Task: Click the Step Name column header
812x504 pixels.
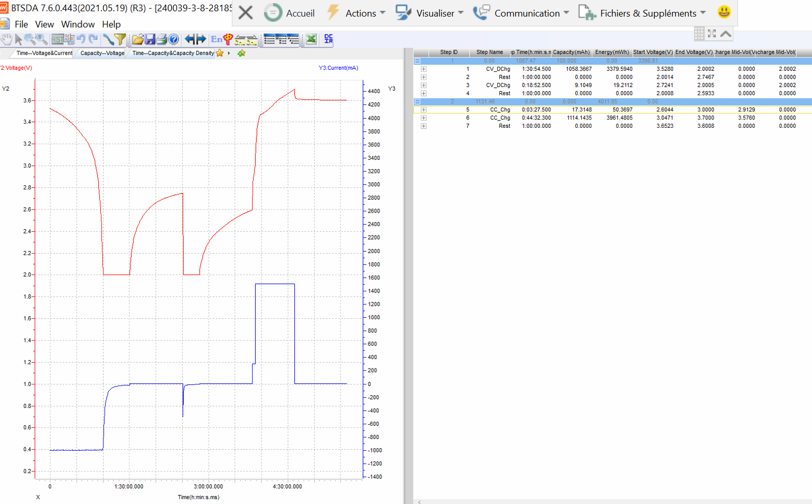Action: (490, 52)
